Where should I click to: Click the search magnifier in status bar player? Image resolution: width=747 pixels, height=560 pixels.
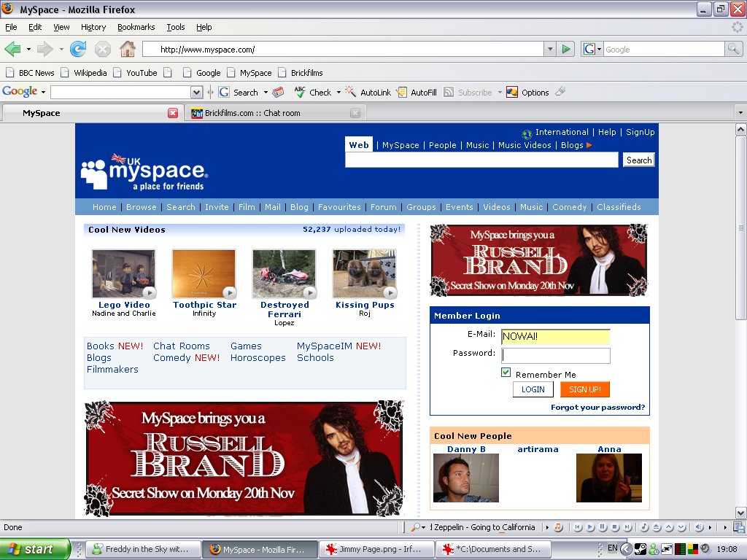point(416,527)
